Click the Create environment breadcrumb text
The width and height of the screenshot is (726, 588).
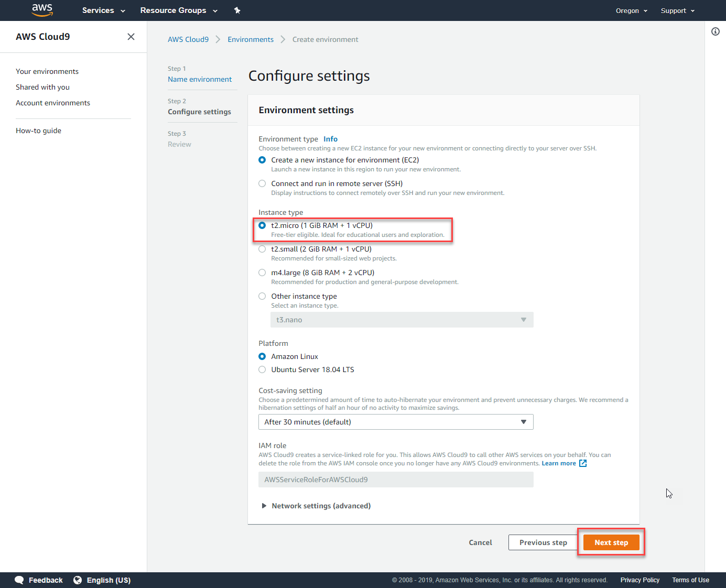coord(326,39)
